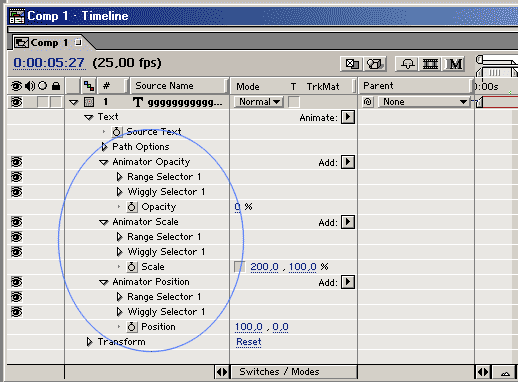
Task: Toggle the Scale constrain proportions box
Action: (240, 267)
